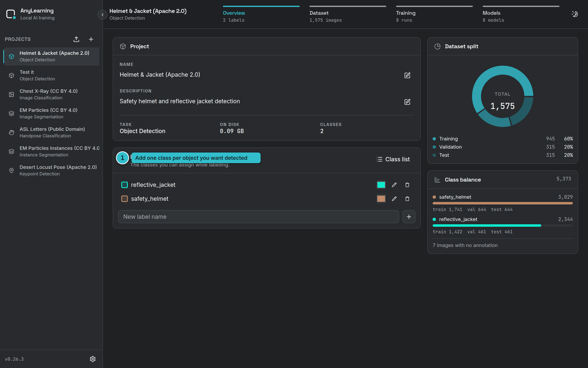Click the Validation split legend row
588x368 pixels.
point(502,147)
